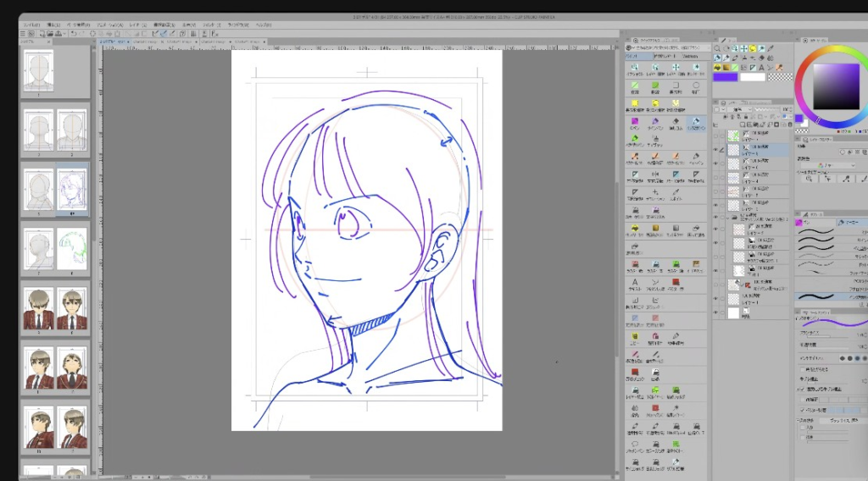Image resolution: width=868 pixels, height=481 pixels.
Task: Click the Text 'A' quick access icon
Action: [635, 283]
